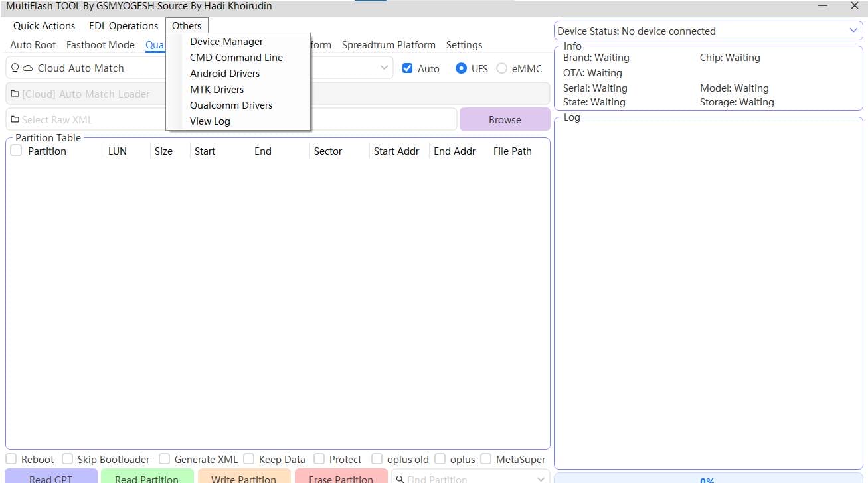This screenshot has width=868, height=483.
Task: Open folder icon on Auto Match Loader field
Action: click(x=15, y=93)
